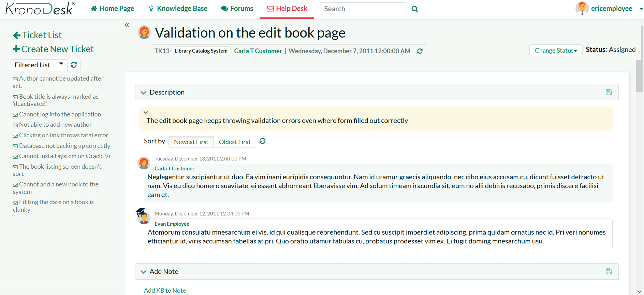Sort notes by Oldest First
The height and width of the screenshot is (295, 644).
[x=235, y=142]
